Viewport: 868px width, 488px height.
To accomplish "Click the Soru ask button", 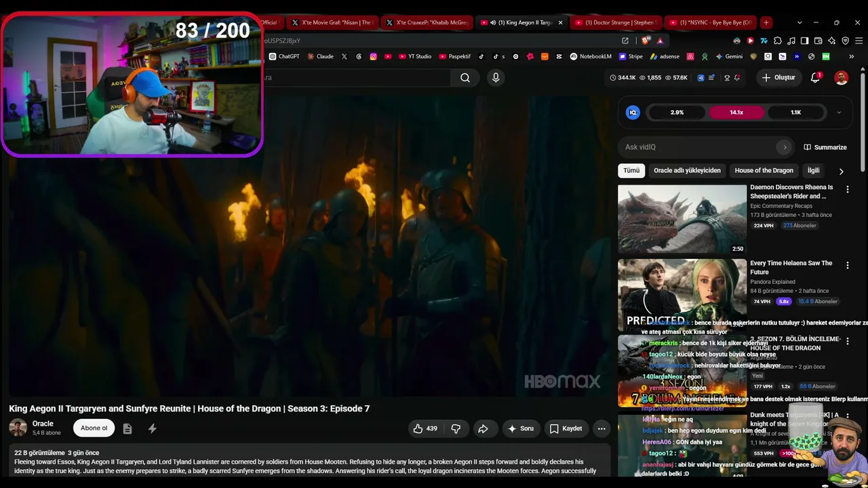I will (x=521, y=428).
